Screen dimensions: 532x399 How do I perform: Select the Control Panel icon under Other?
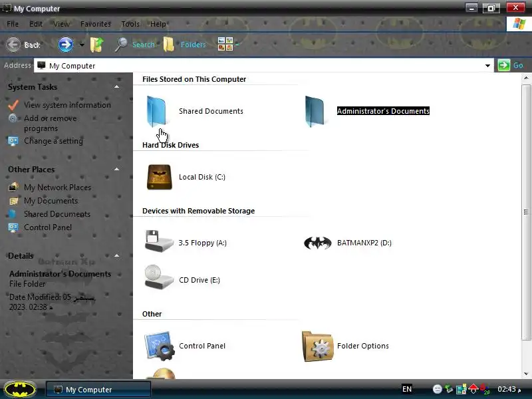tap(159, 346)
